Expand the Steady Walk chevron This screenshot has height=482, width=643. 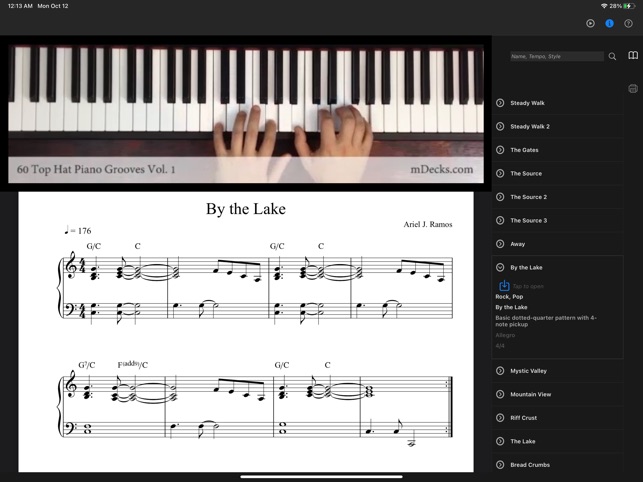pyautogui.click(x=500, y=103)
